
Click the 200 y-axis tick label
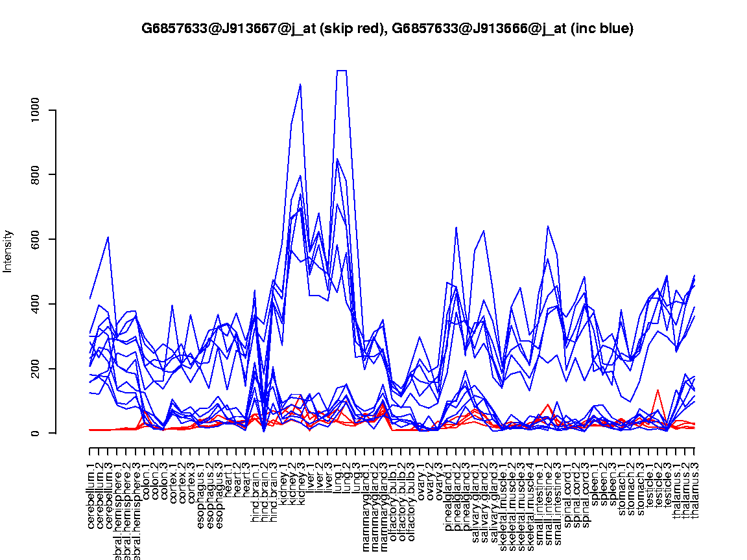[x=34, y=369]
